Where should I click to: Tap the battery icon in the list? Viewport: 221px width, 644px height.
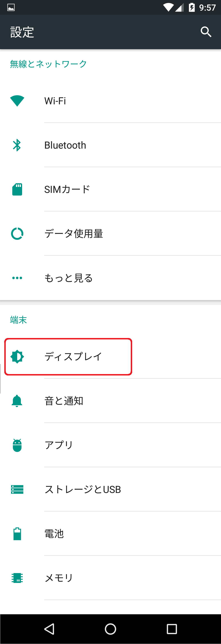point(17,534)
